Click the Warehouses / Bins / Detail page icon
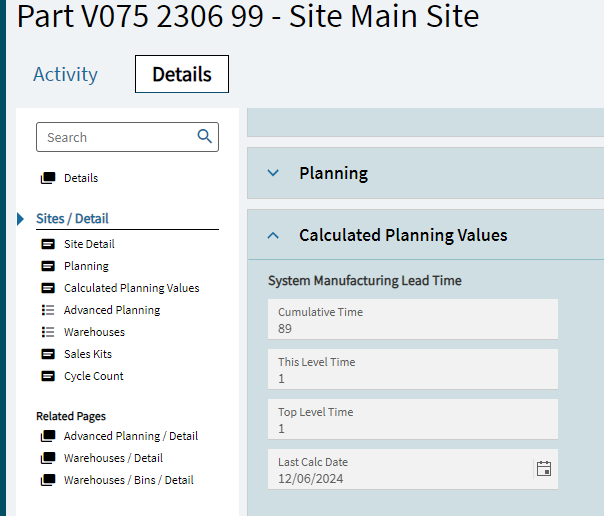 [x=48, y=480]
